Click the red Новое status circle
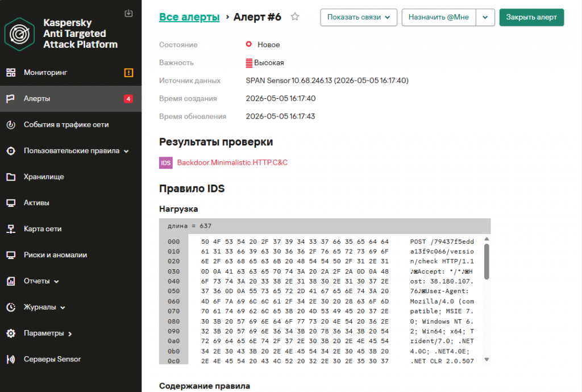This screenshot has height=392, width=582. pyautogui.click(x=249, y=44)
